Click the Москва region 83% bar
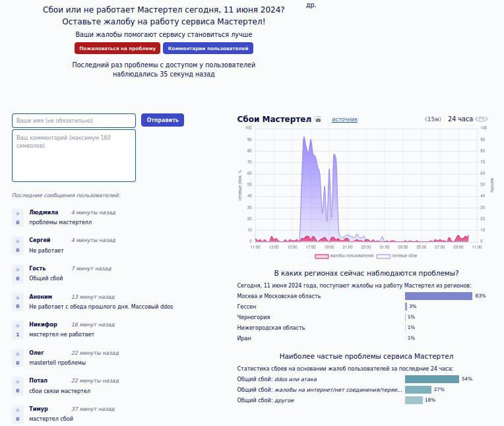Image resolution: width=504 pixels, height=426 pixels. click(439, 296)
